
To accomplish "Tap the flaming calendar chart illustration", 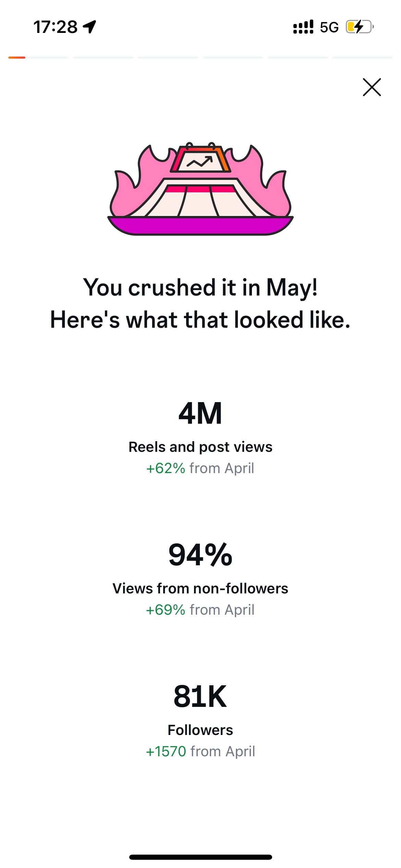I will (200, 189).
